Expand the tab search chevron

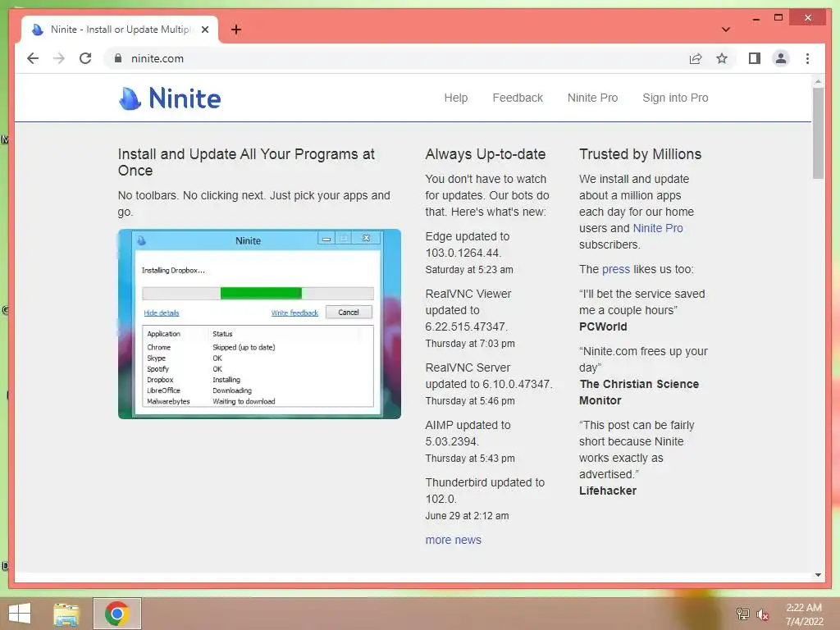725,30
